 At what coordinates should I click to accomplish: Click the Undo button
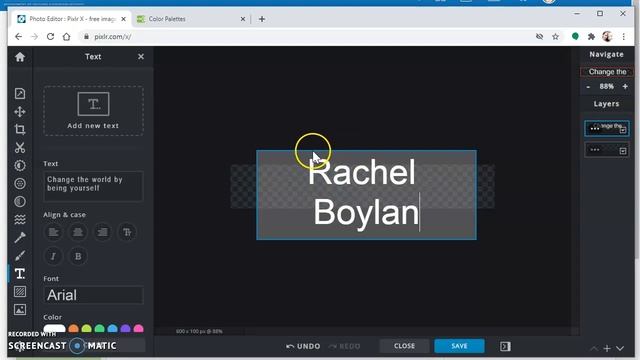pyautogui.click(x=303, y=346)
